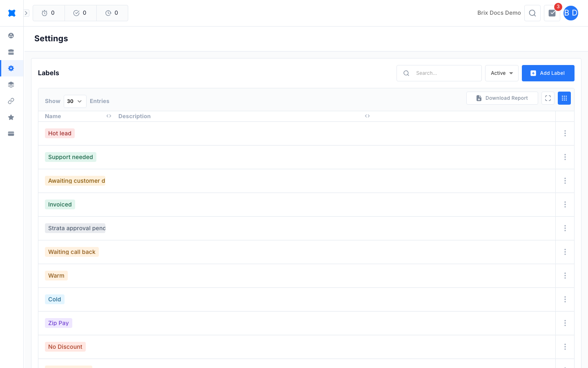The height and width of the screenshot is (368, 588).
Task: Open the Active status filter dropdown
Action: pyautogui.click(x=502, y=73)
